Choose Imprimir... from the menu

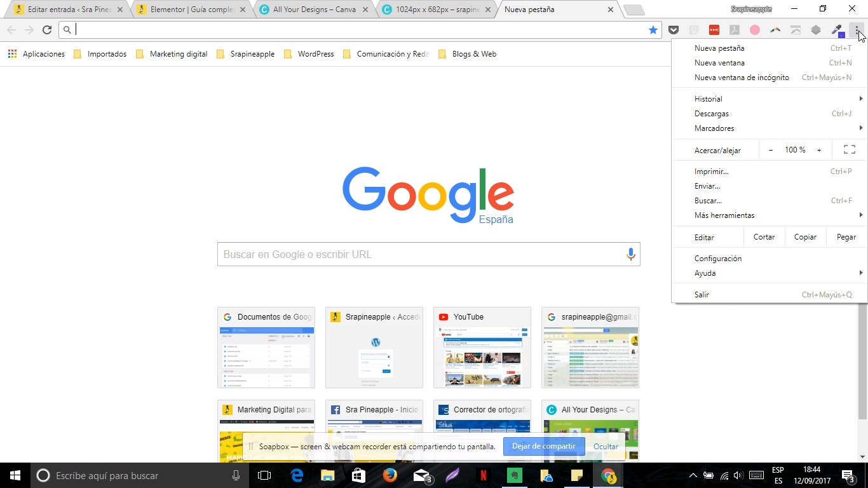click(x=770, y=172)
